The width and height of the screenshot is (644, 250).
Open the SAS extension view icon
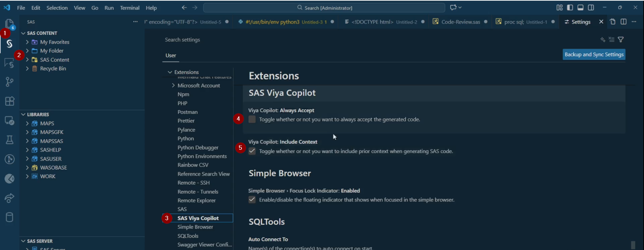[x=9, y=44]
